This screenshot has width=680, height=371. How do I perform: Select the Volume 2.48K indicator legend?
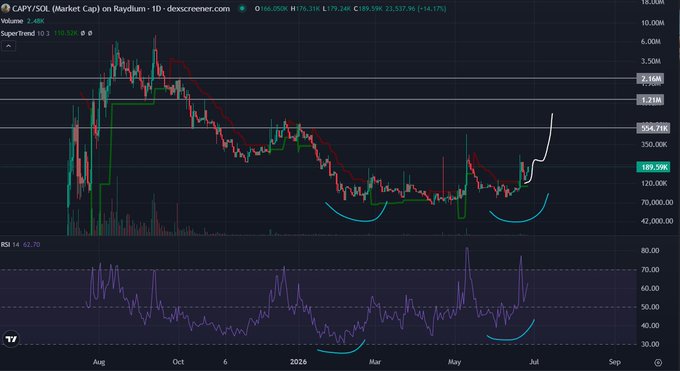[23, 21]
